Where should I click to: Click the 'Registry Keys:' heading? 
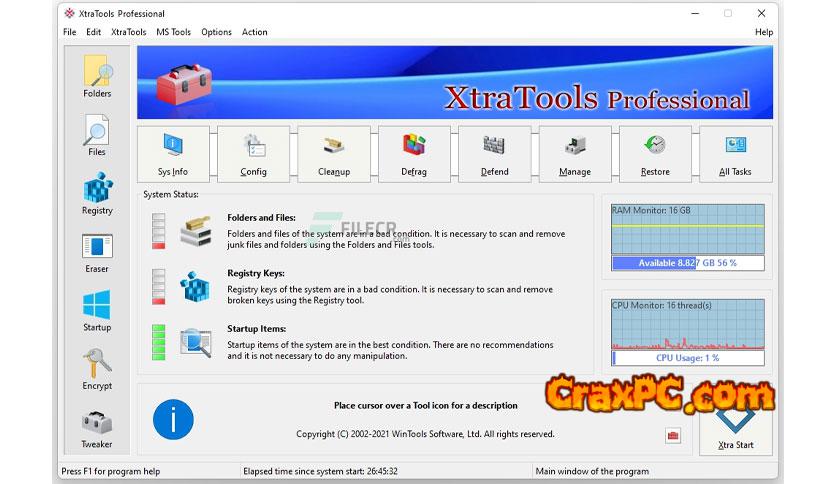coord(256,273)
